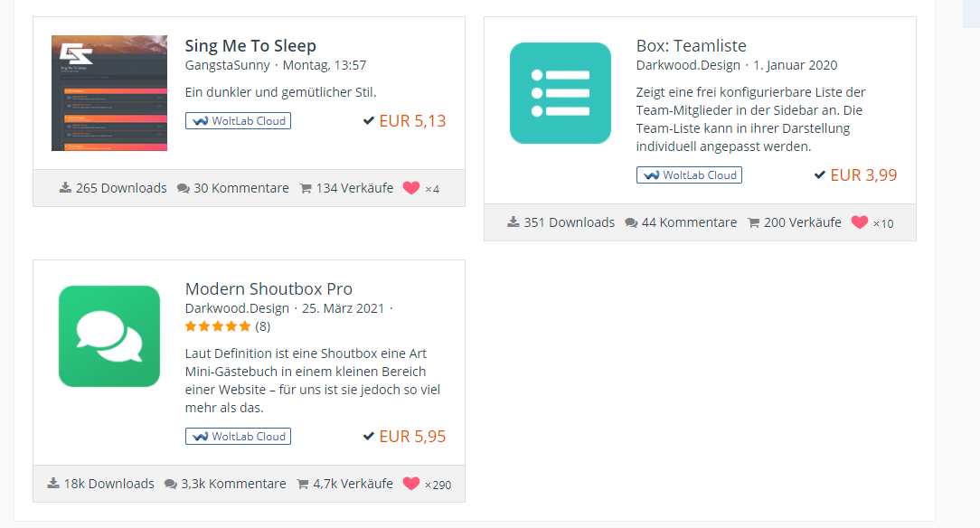Click the Darkwood.Design author on Shoutbox Pro
Screen dimensions: 980x528
pyautogui.click(x=237, y=308)
